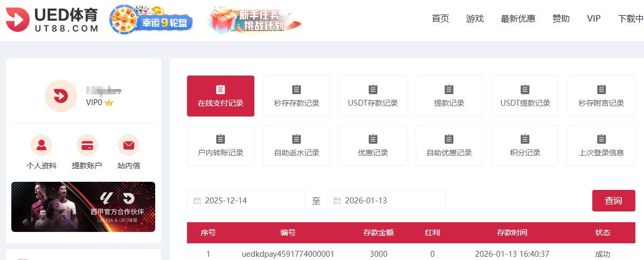Screen dimensions: 644x260
Task: Open the end date picker 2026-01-13
Action: (386, 201)
